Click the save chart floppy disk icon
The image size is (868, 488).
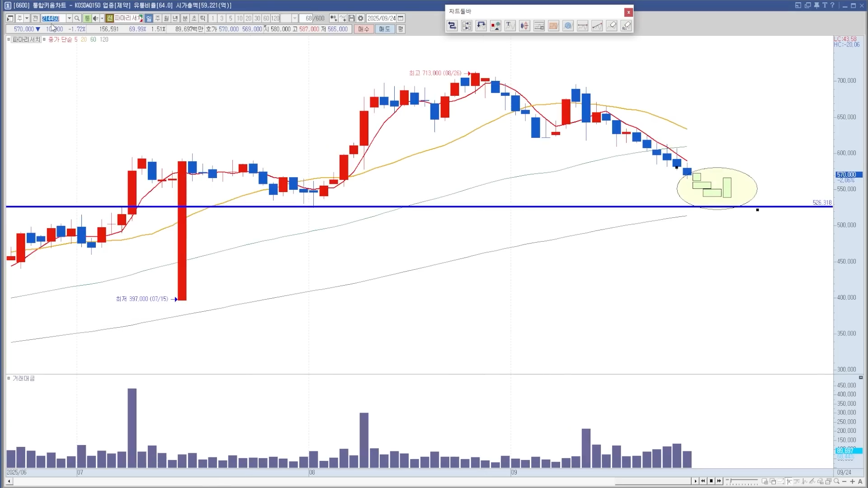point(351,18)
